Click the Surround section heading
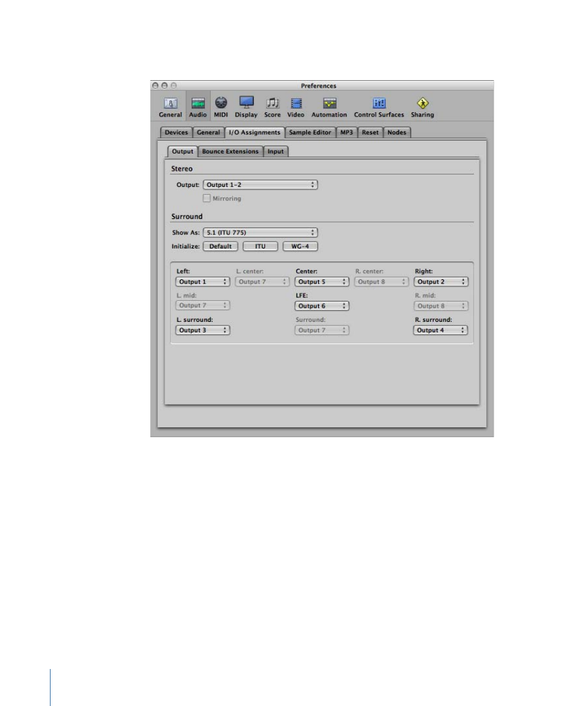588x706 pixels. click(187, 216)
